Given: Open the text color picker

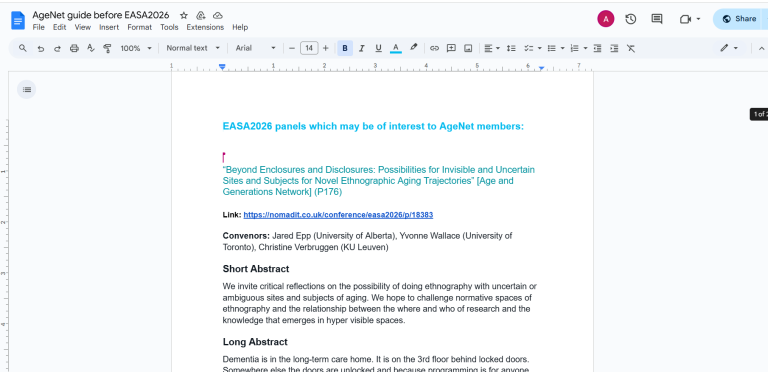Looking at the screenshot, I should point(396,48).
